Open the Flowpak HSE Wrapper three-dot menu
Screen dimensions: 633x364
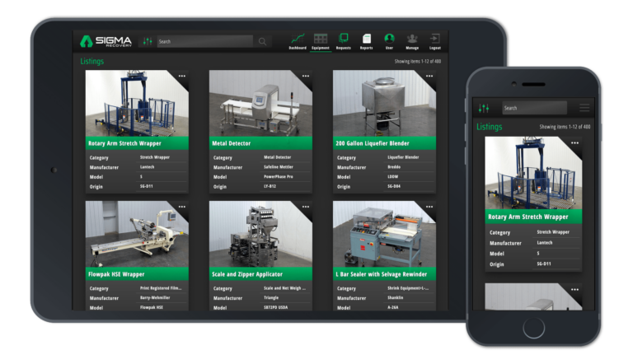(x=181, y=208)
